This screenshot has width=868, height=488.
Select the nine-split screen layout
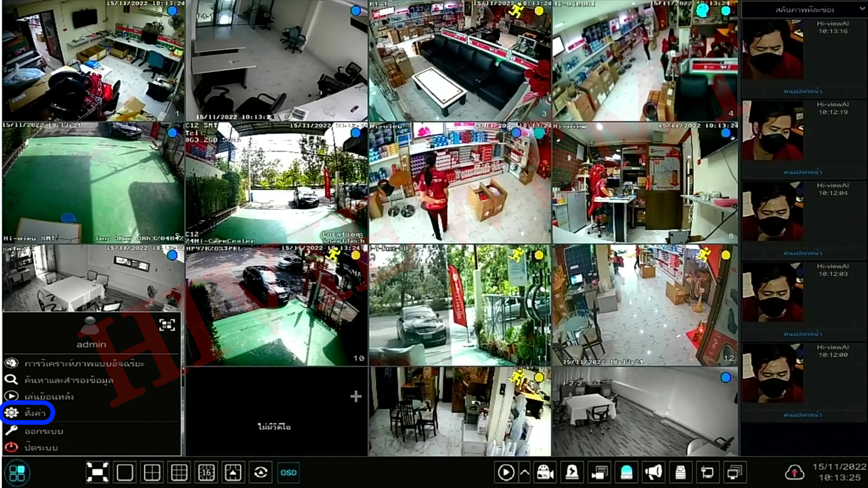click(179, 473)
